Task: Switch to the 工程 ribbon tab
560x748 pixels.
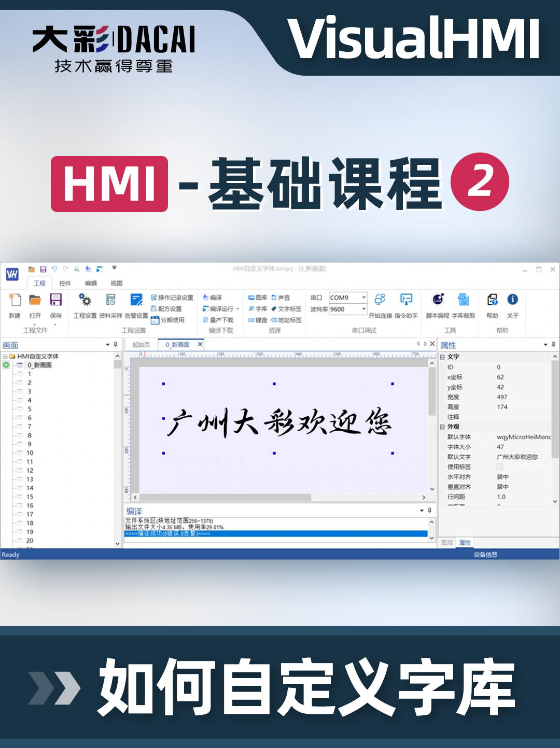Action: (39, 283)
